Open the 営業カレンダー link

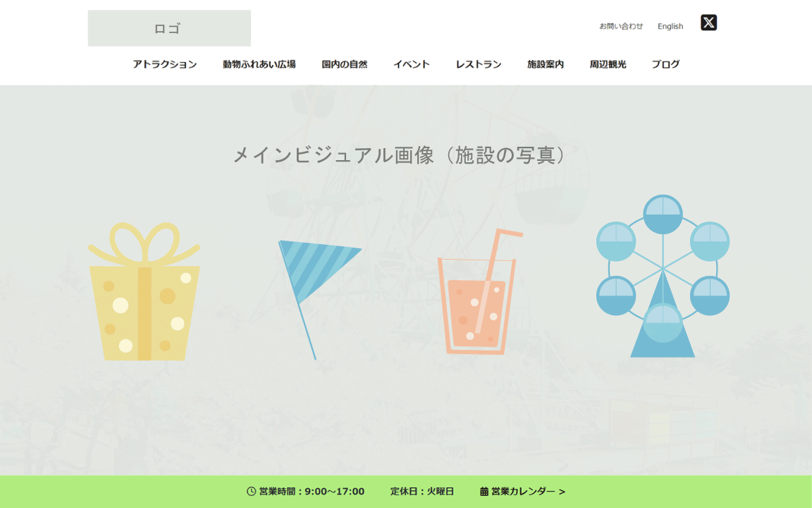[523, 491]
